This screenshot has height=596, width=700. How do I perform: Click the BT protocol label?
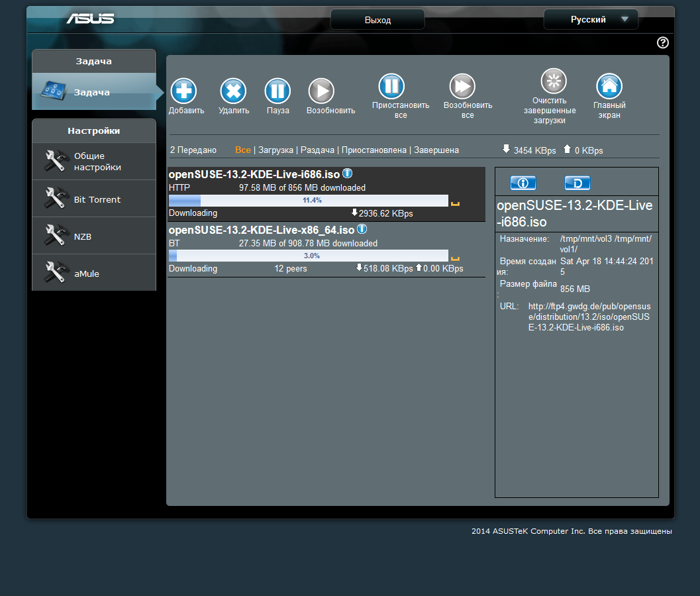(x=174, y=243)
